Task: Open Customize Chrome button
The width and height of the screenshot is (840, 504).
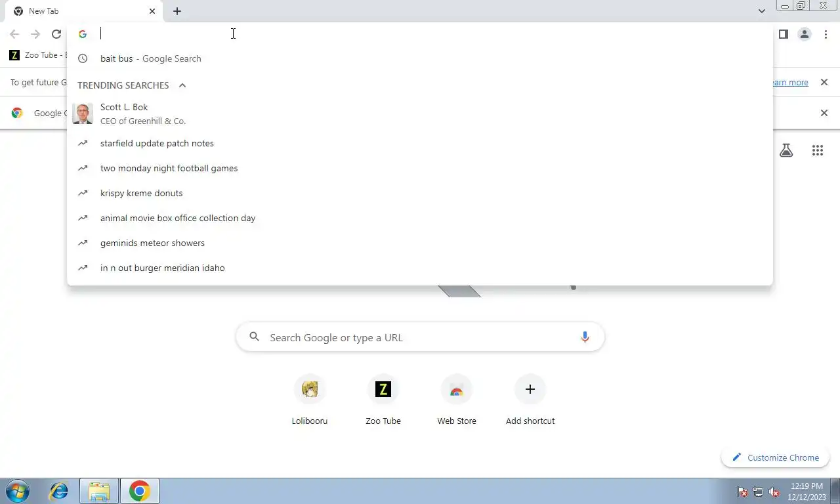Action: coord(776,457)
